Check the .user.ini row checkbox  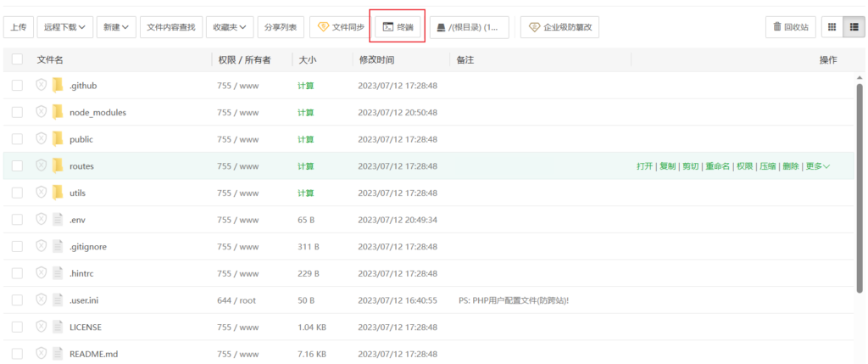(x=17, y=300)
